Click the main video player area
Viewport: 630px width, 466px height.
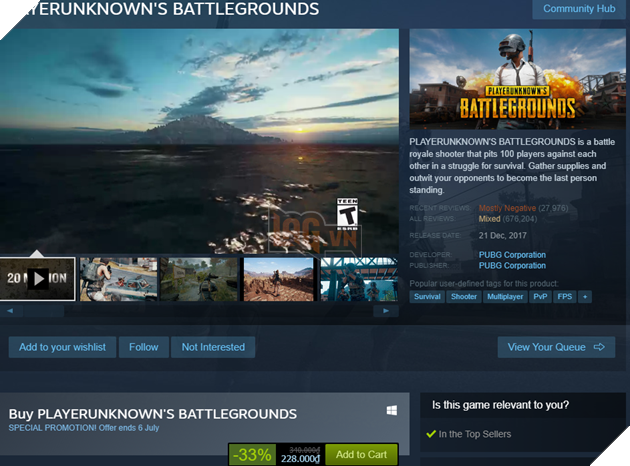pyautogui.click(x=199, y=141)
